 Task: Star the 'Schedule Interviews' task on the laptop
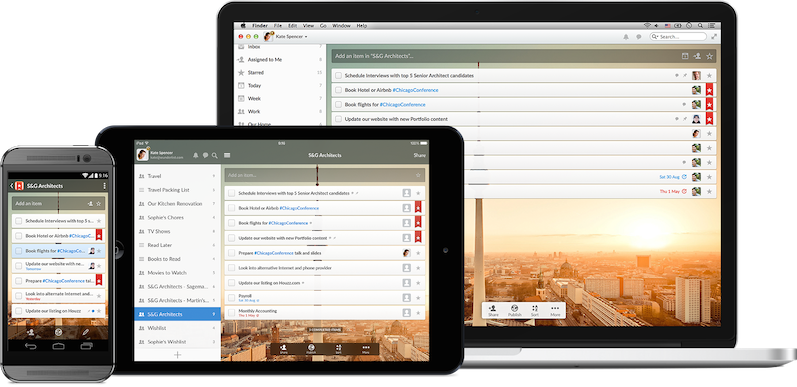tap(710, 76)
